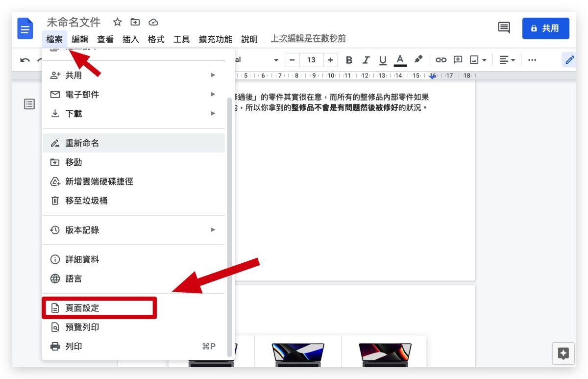Open the 插入 menu
588x379 pixels.
131,39
